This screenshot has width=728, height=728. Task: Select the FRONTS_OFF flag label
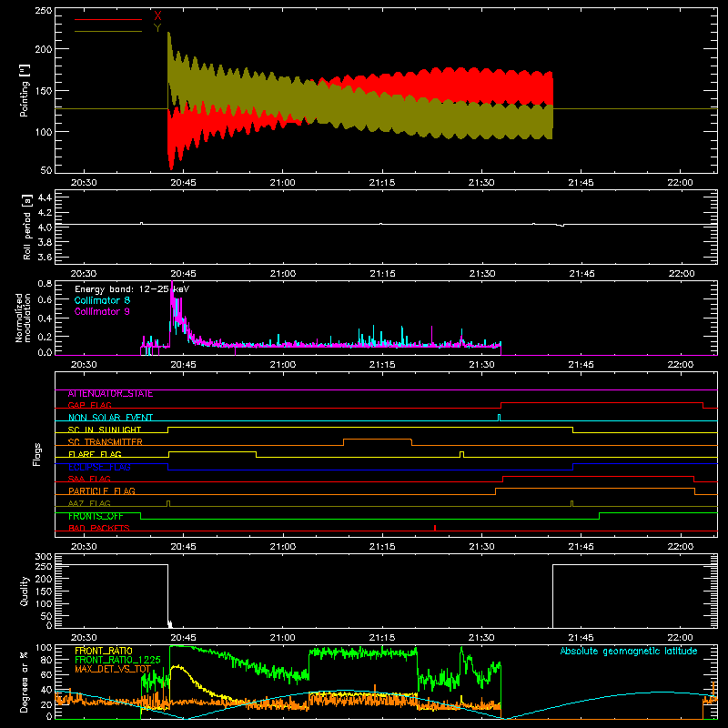[x=96, y=516]
